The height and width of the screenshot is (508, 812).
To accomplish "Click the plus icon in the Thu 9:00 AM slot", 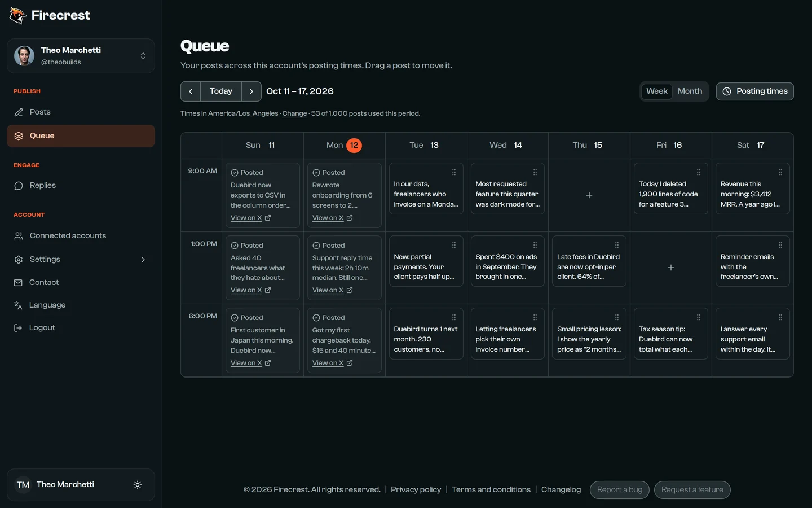I will 589,195.
